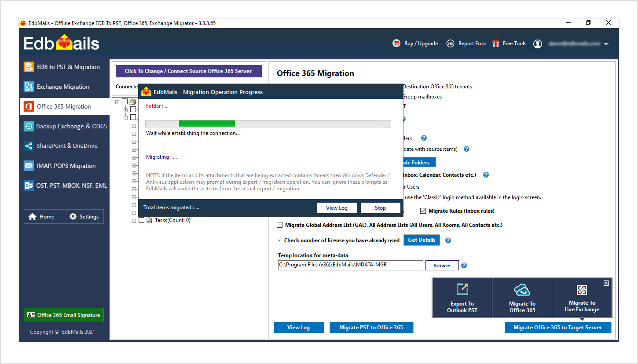Choose the Export To Outlook PST icon
638x364 pixels.
[x=462, y=289]
